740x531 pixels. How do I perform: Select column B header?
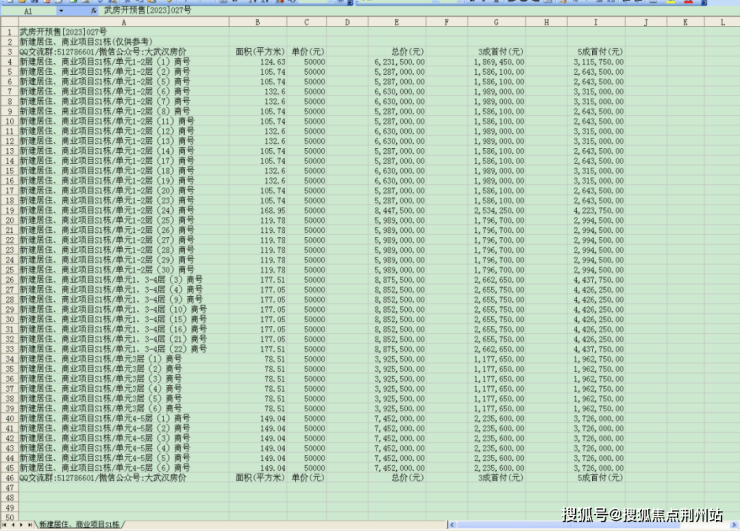[258, 22]
